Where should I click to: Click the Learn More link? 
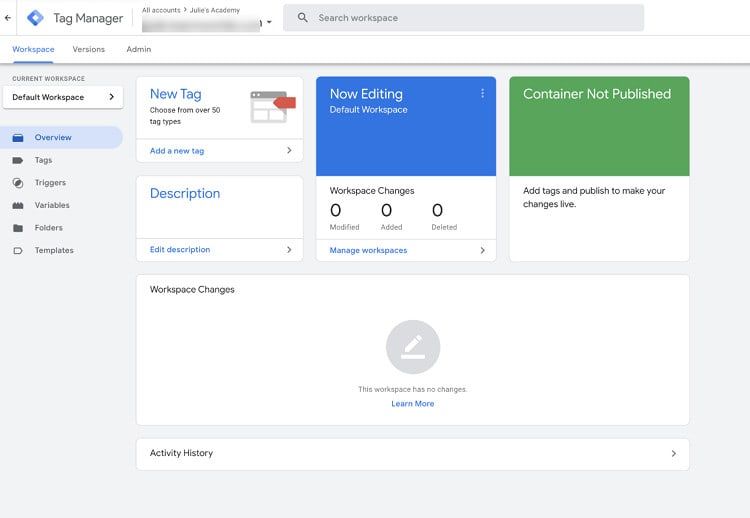click(413, 404)
